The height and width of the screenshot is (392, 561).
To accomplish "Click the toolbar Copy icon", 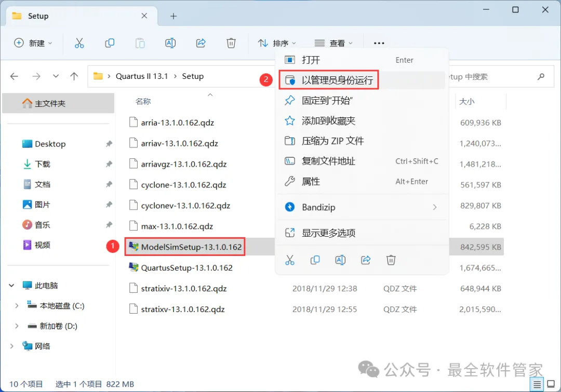I will (110, 43).
